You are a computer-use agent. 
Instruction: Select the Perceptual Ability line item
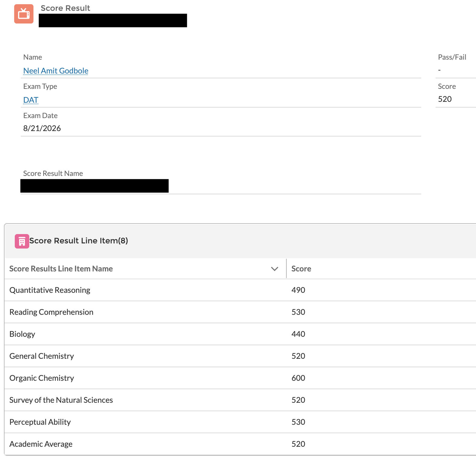[40, 422]
